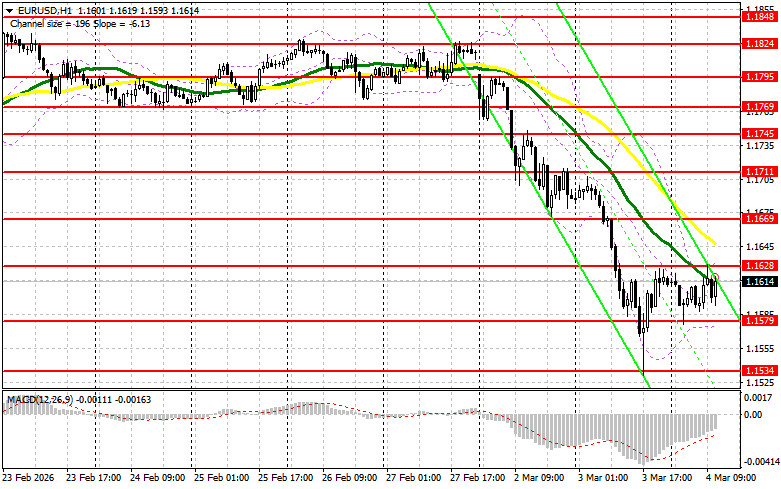Click the MACD scale value 0.00
Image resolution: width=781 pixels, height=489 pixels.
[x=755, y=414]
